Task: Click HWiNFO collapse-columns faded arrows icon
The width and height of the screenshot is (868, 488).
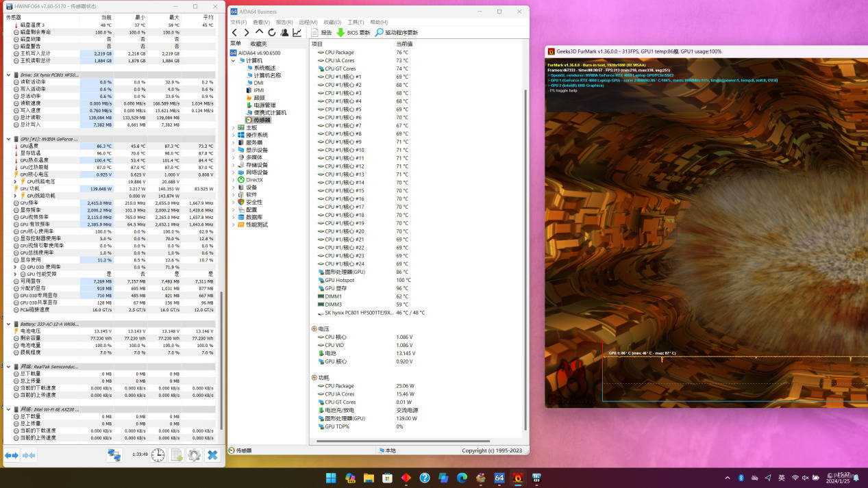Action: click(29, 455)
